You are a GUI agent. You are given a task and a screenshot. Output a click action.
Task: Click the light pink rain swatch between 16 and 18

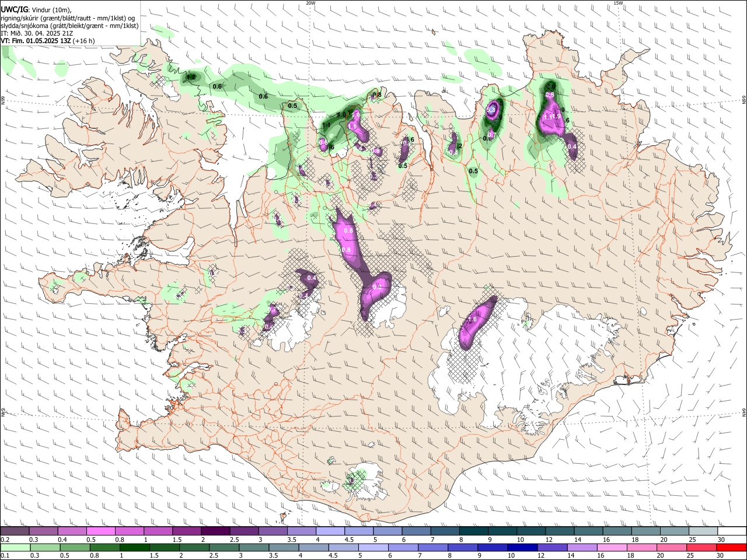pos(611,547)
